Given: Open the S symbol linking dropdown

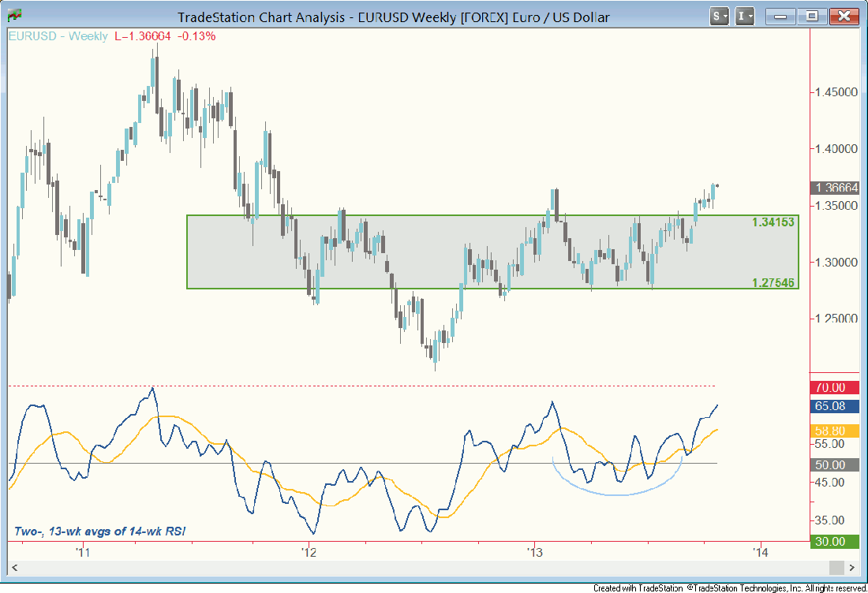Looking at the screenshot, I should coord(719,17).
